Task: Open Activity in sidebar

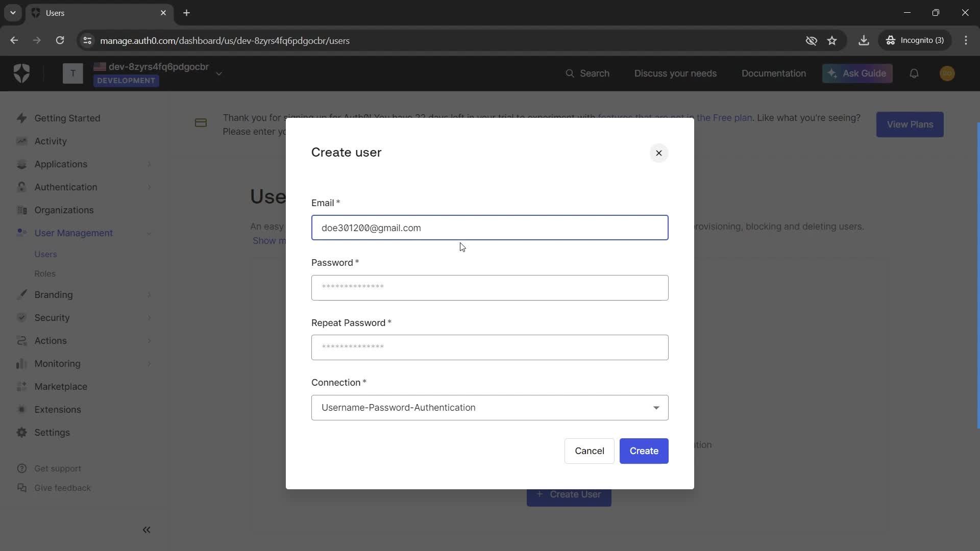Action: [50, 141]
